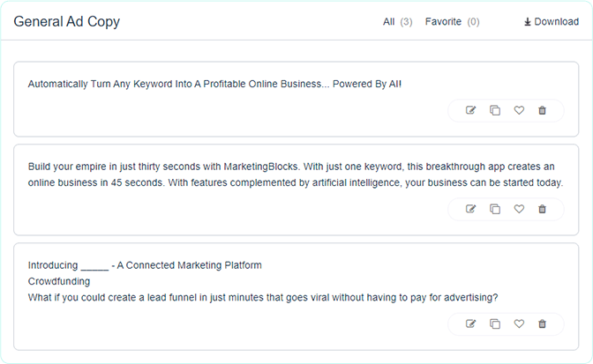Viewport: 593px width, 364px height.
Task: Edit the 'Introducing Connected Marketing Platform' copy
Action: coord(470,323)
